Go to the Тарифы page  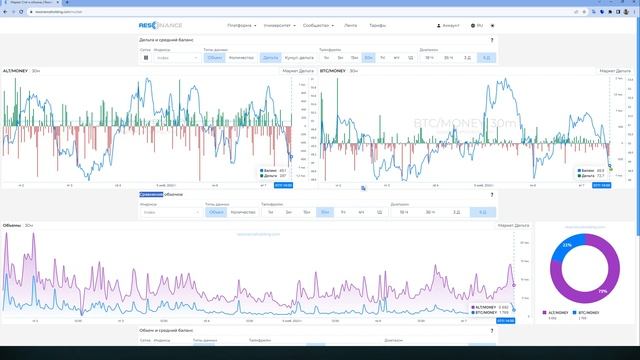tap(377, 25)
